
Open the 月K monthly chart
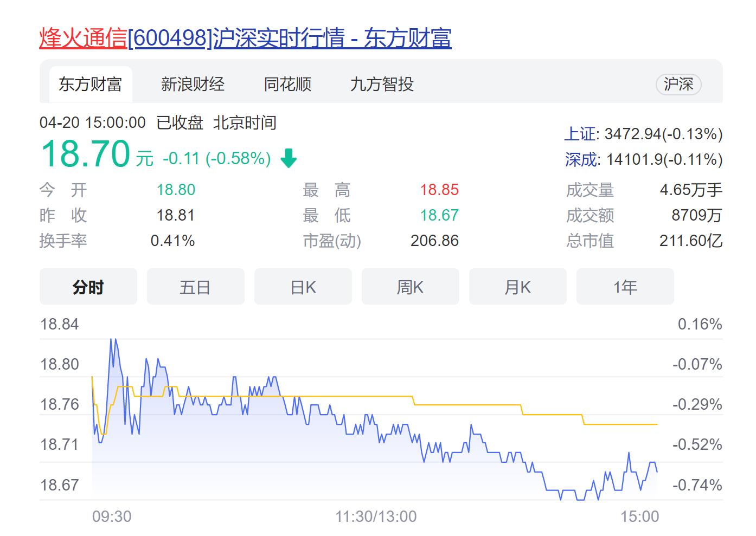(x=517, y=287)
